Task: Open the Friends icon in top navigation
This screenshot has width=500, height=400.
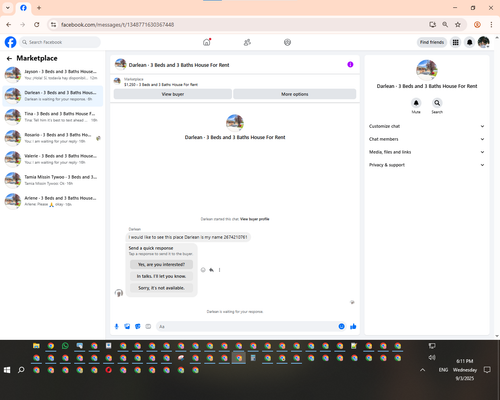Action: point(247,42)
